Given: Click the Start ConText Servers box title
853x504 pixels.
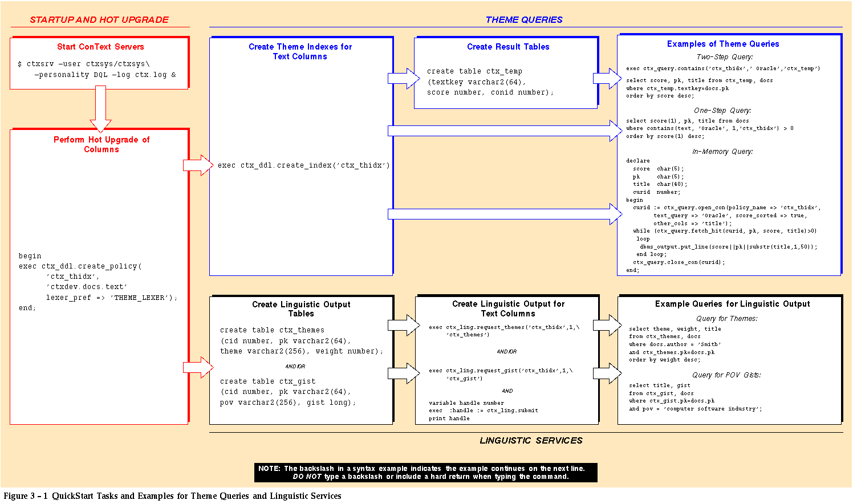Looking at the screenshot, I should pyautogui.click(x=100, y=47).
